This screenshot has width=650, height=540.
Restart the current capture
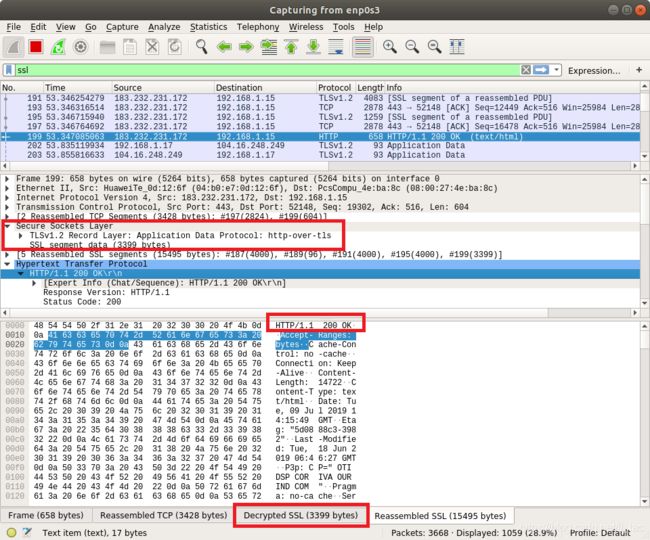point(58,47)
